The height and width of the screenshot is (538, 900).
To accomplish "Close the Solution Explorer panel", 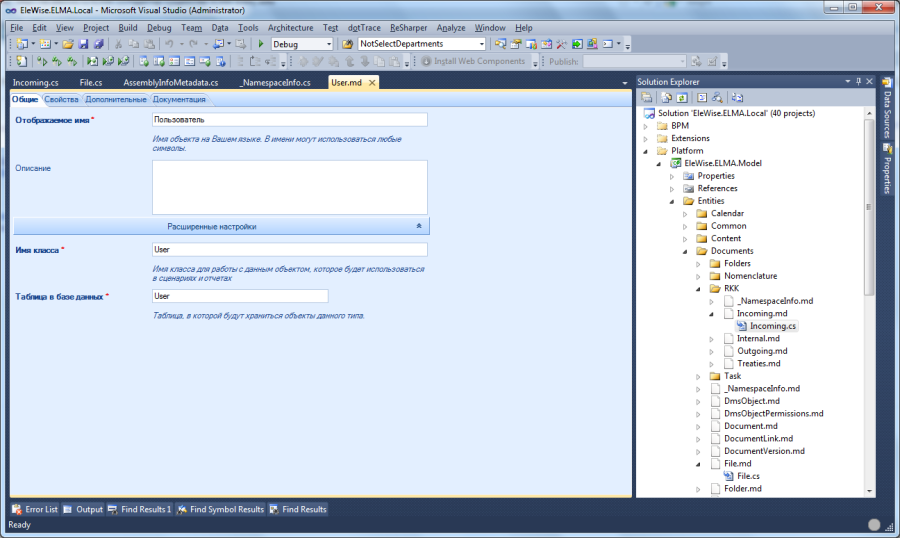I will (x=869, y=82).
